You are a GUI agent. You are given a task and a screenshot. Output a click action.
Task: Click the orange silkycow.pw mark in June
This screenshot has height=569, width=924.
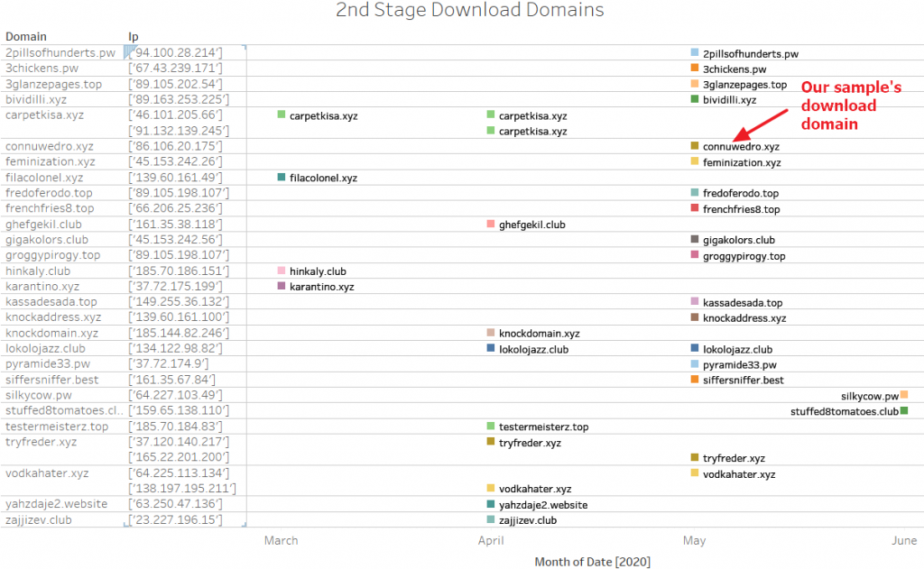[904, 395]
